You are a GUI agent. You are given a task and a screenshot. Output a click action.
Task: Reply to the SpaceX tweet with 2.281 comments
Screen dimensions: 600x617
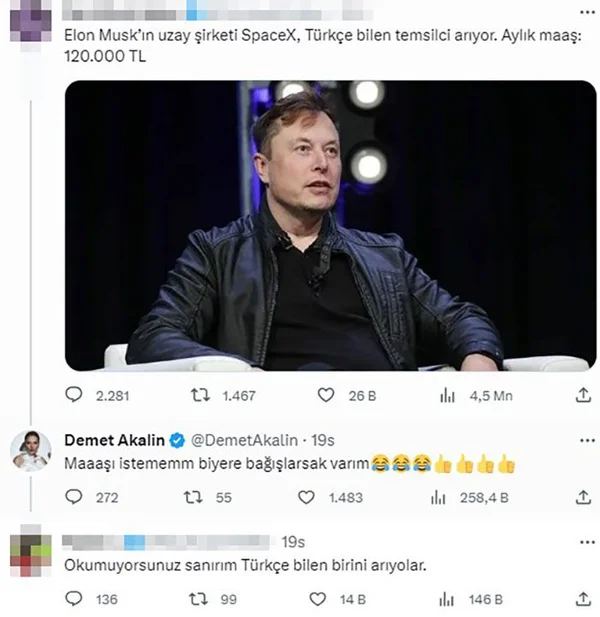click(x=74, y=395)
